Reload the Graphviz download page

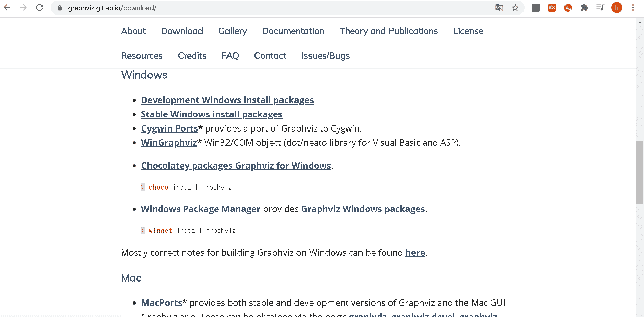(39, 8)
